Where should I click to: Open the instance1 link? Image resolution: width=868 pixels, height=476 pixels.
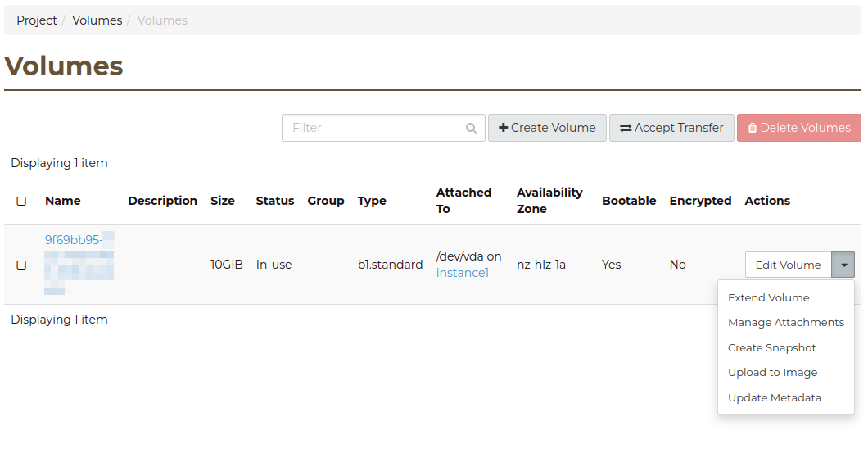point(462,273)
